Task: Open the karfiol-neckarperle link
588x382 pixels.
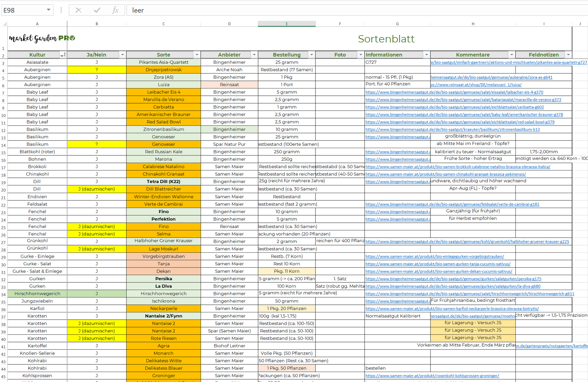Action: click(x=452, y=309)
